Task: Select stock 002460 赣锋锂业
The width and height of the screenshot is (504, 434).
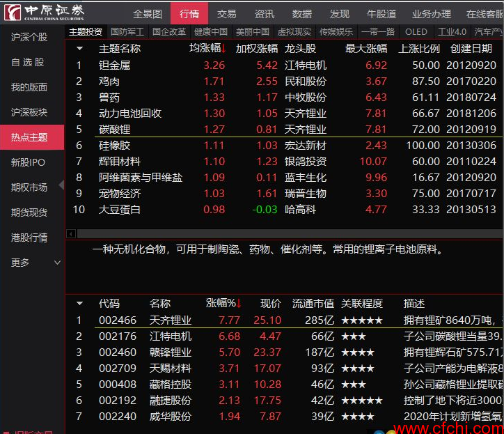Action: [284, 352]
